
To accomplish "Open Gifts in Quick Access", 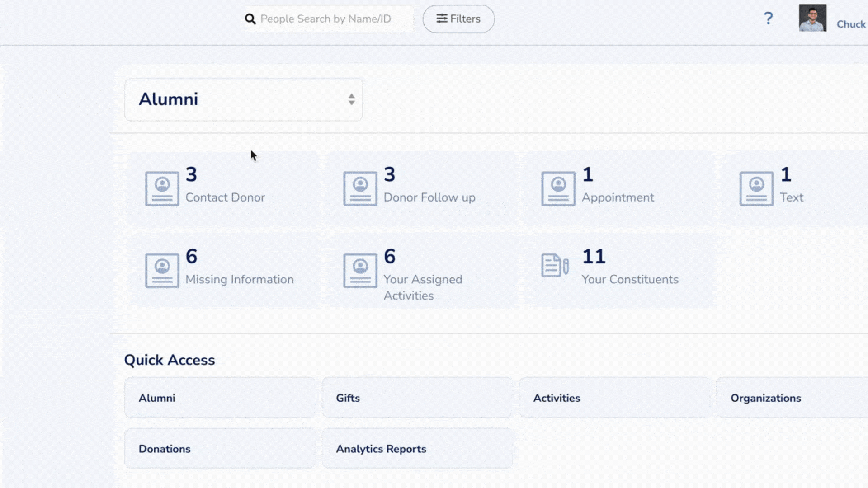I will point(417,398).
